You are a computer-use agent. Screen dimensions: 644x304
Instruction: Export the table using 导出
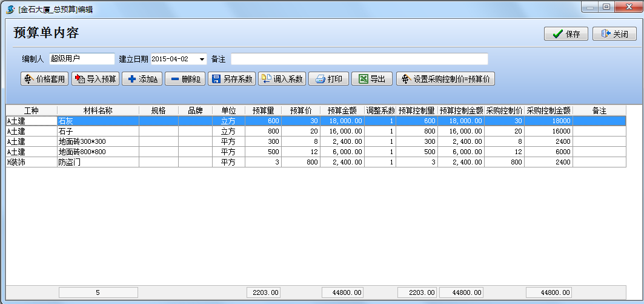[x=371, y=79]
